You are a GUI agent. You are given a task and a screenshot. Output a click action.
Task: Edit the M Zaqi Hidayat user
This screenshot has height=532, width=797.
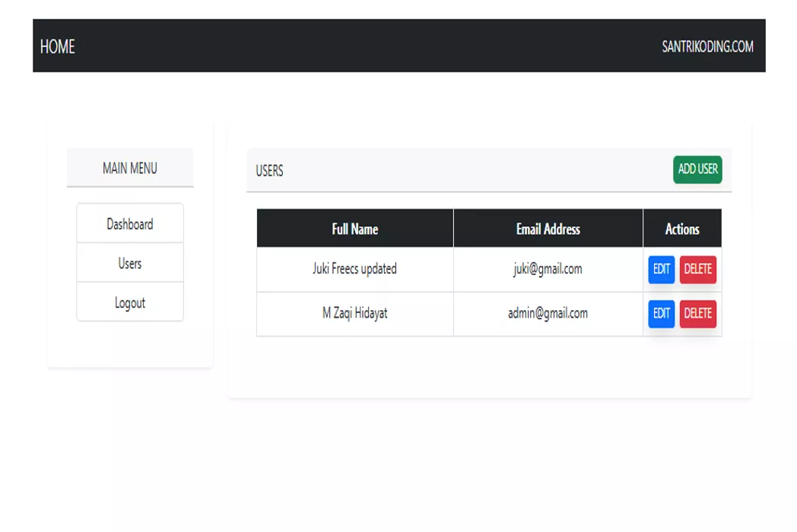(662, 314)
